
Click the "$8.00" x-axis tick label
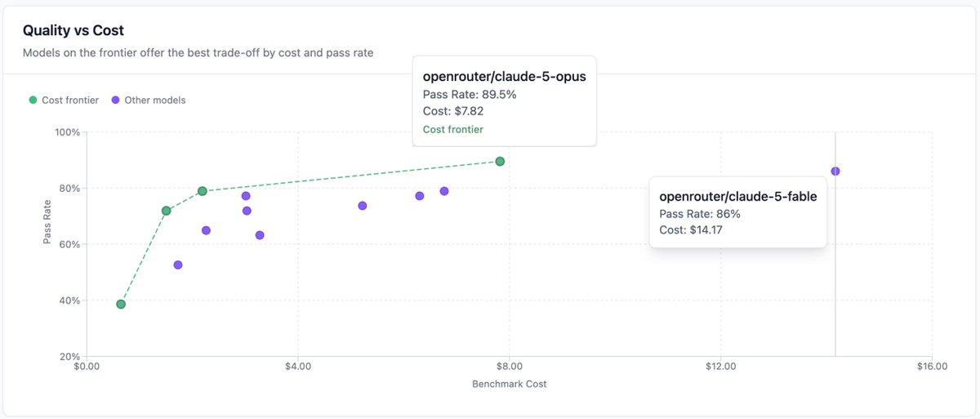510,367
